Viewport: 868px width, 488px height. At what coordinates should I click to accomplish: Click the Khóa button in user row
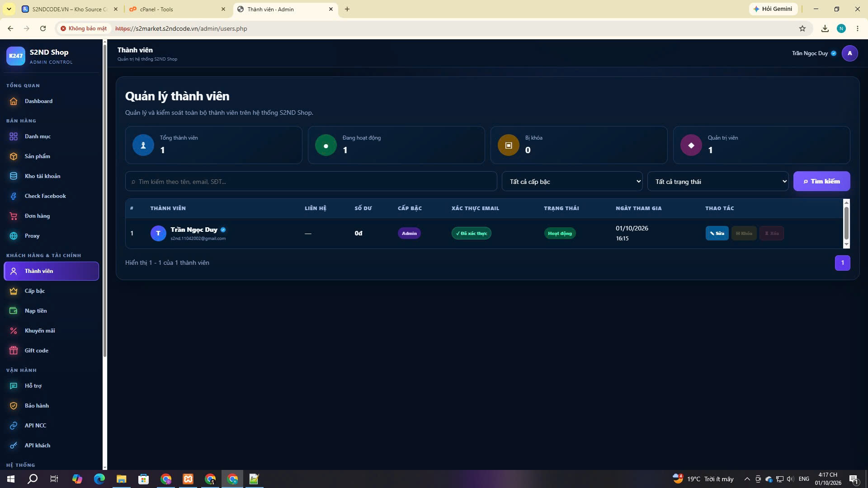click(x=744, y=233)
